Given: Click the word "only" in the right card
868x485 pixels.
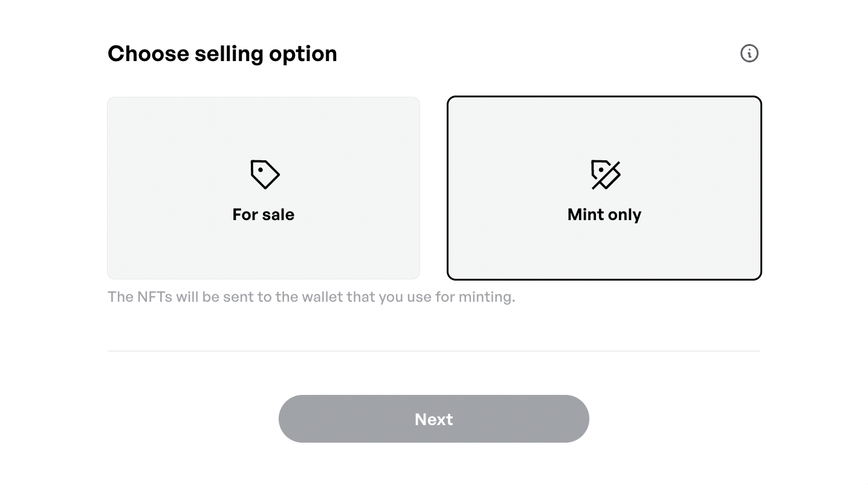Looking at the screenshot, I should pyautogui.click(x=625, y=215).
